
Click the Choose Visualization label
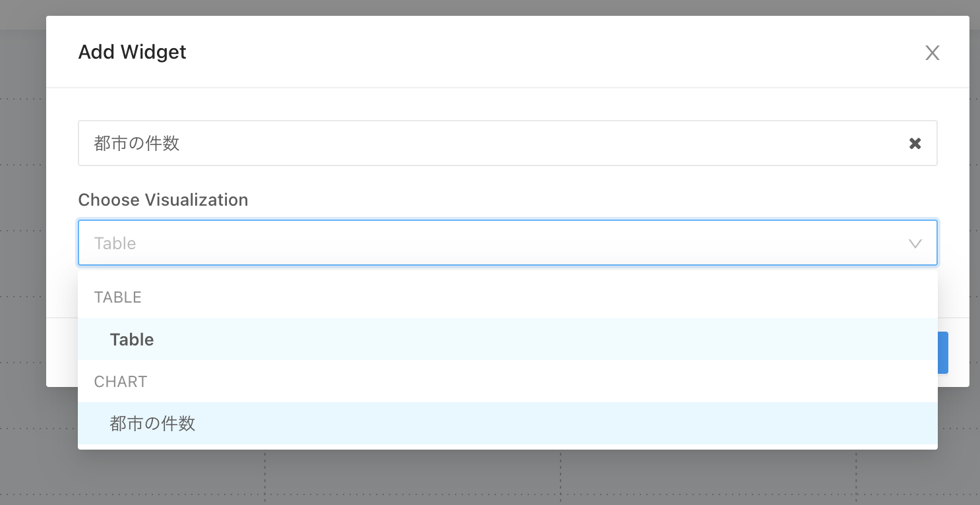pos(163,200)
